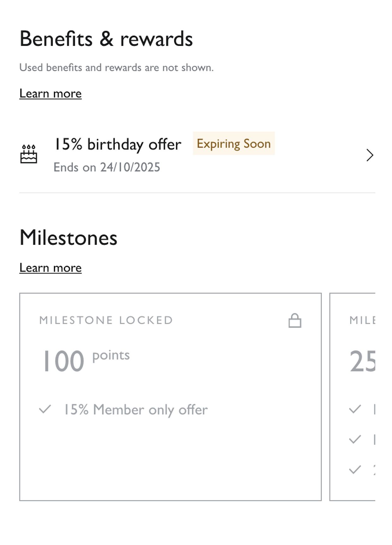Select the 15% birthday offer title
The width and height of the screenshot is (392, 545).
click(118, 144)
